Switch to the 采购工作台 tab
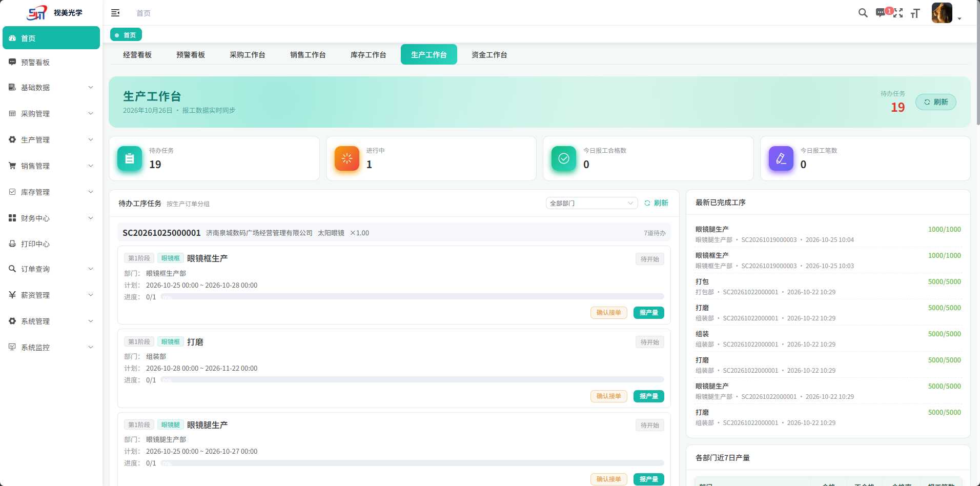 pyautogui.click(x=248, y=54)
